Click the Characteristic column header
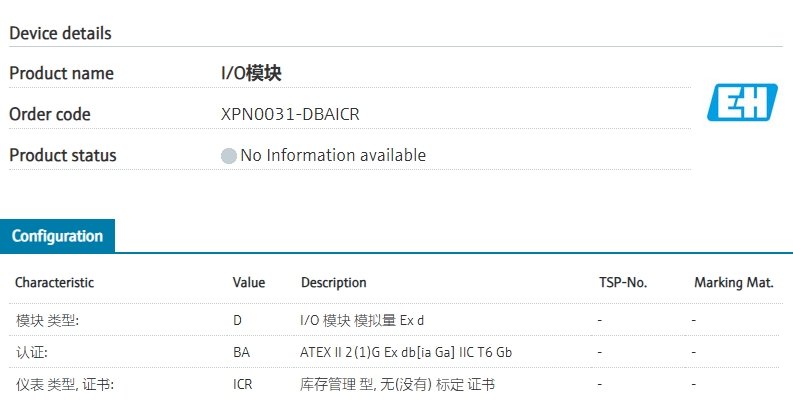Viewport: 793px width, 409px height. (54, 283)
